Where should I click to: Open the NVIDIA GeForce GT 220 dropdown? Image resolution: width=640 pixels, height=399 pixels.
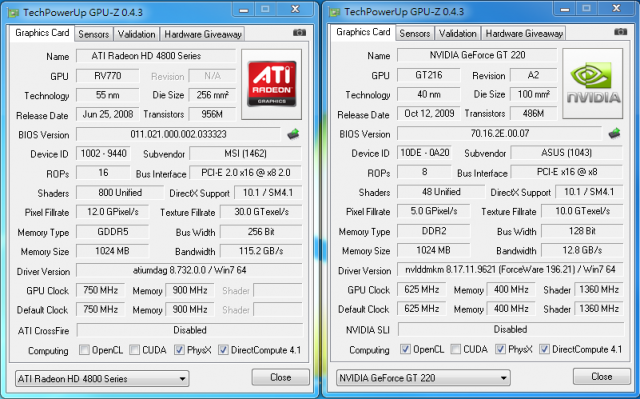[423, 378]
